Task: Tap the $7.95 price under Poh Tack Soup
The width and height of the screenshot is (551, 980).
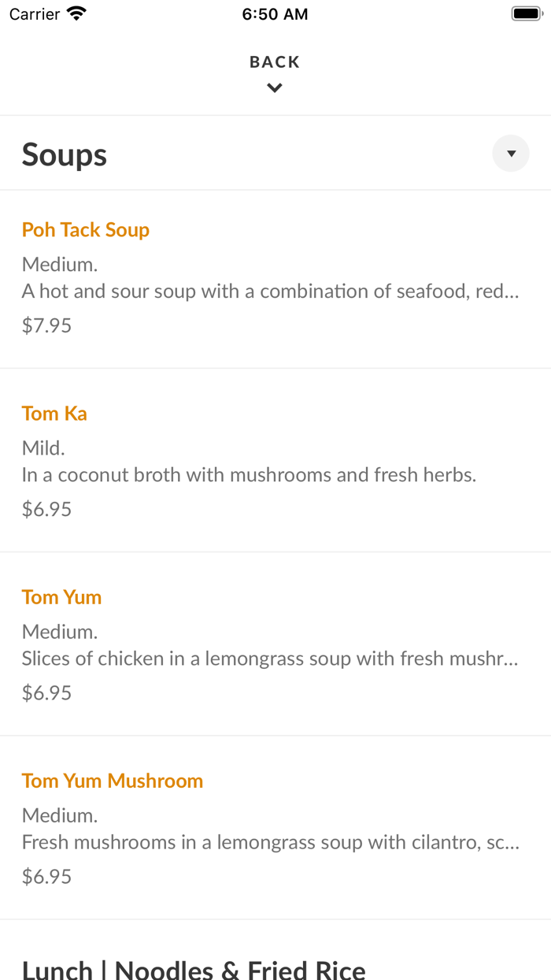Action: 46,325
